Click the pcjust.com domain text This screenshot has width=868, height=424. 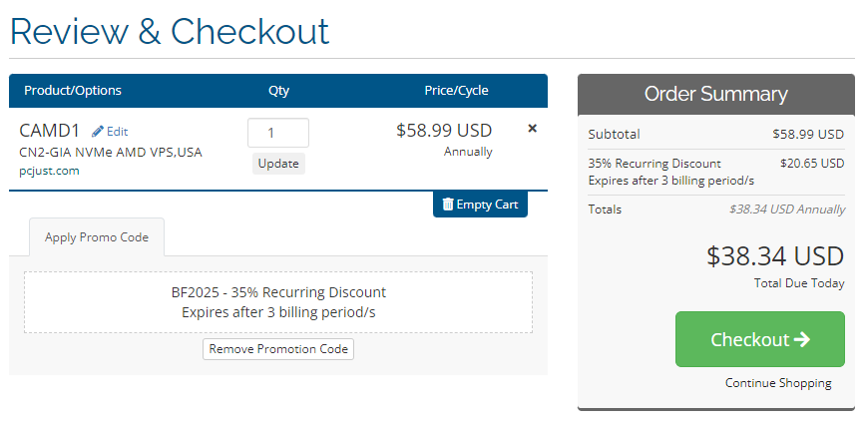click(49, 171)
